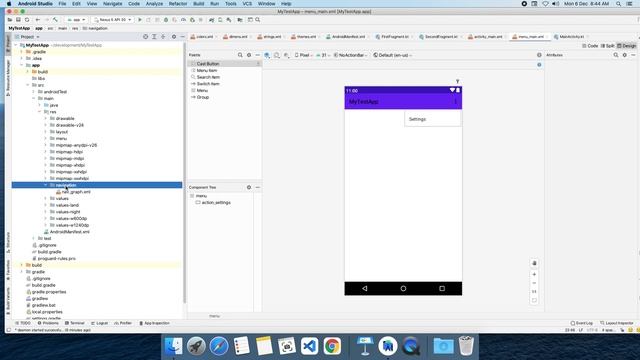Open the NoActionBar theme dropdown

[x=351, y=55]
